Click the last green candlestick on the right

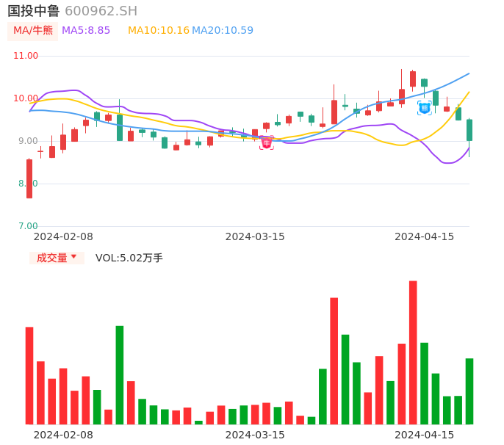coord(469,130)
